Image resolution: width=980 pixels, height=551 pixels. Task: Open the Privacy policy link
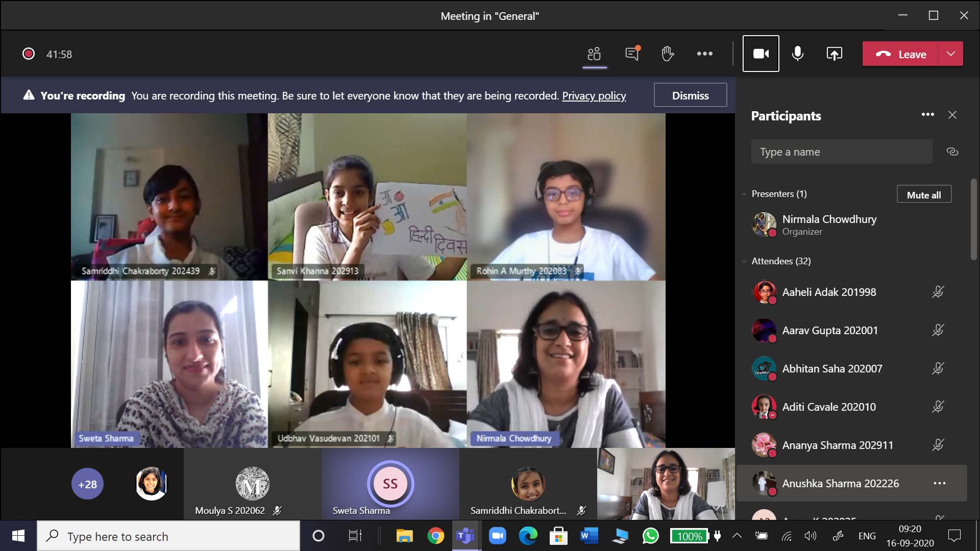coord(594,95)
